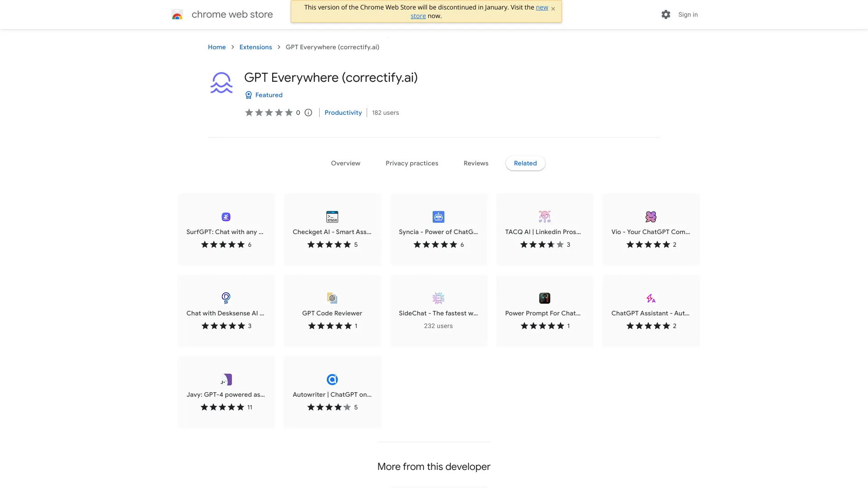
Task: Switch to the Reviews tab
Action: (476, 163)
